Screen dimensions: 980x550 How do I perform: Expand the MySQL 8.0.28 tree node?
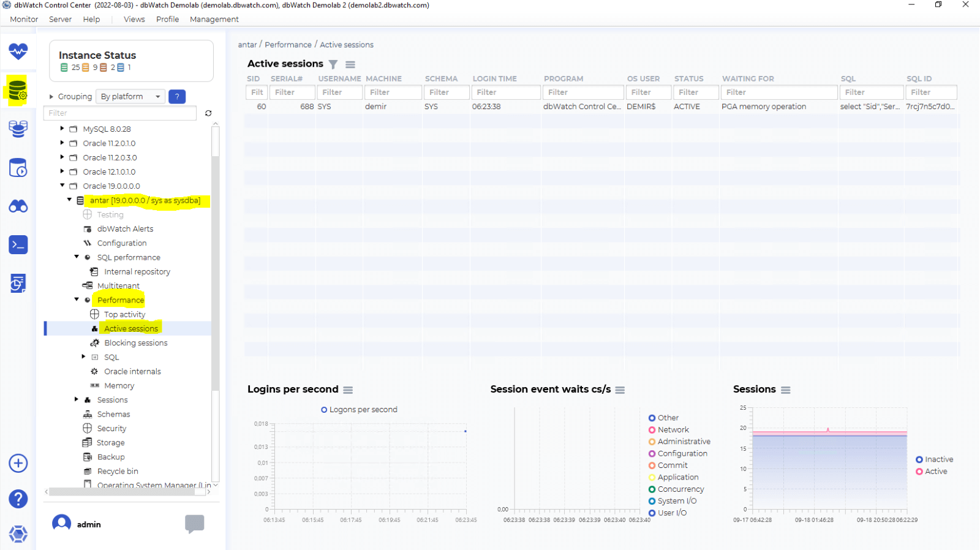point(62,129)
